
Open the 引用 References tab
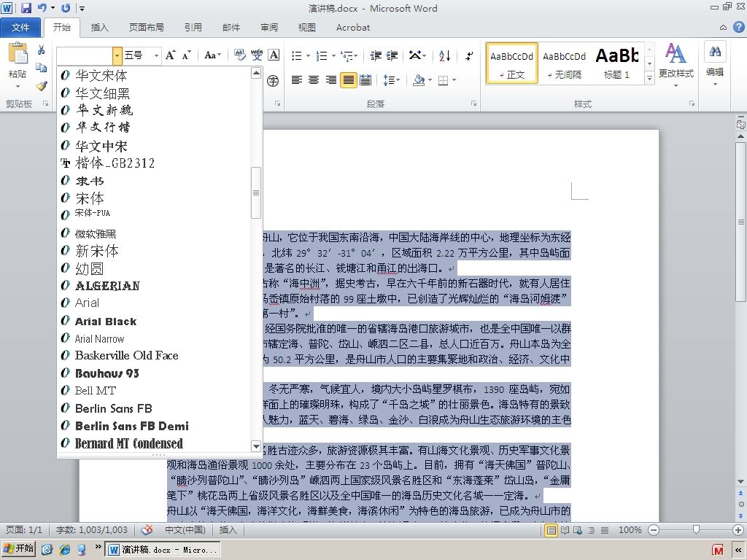coord(193,28)
